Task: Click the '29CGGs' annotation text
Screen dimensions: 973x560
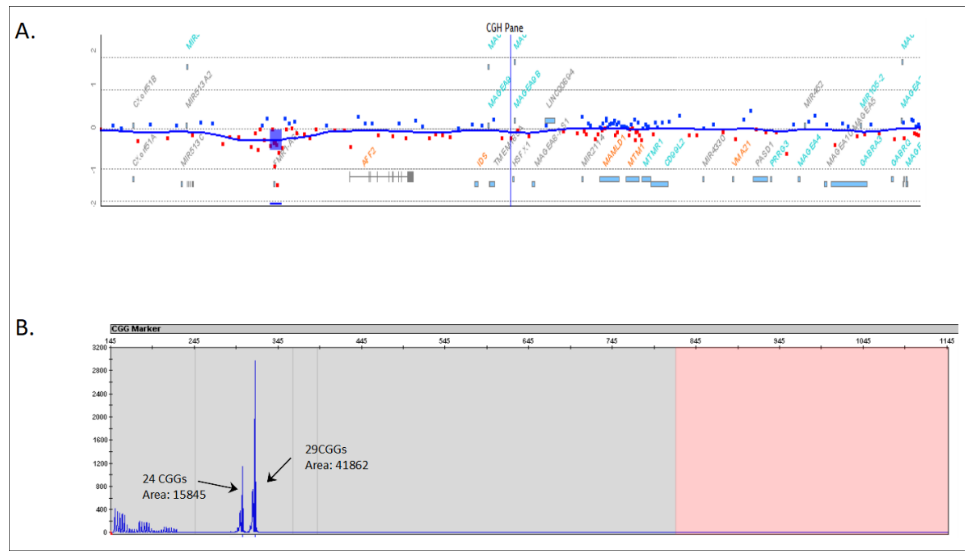Action: [x=326, y=449]
